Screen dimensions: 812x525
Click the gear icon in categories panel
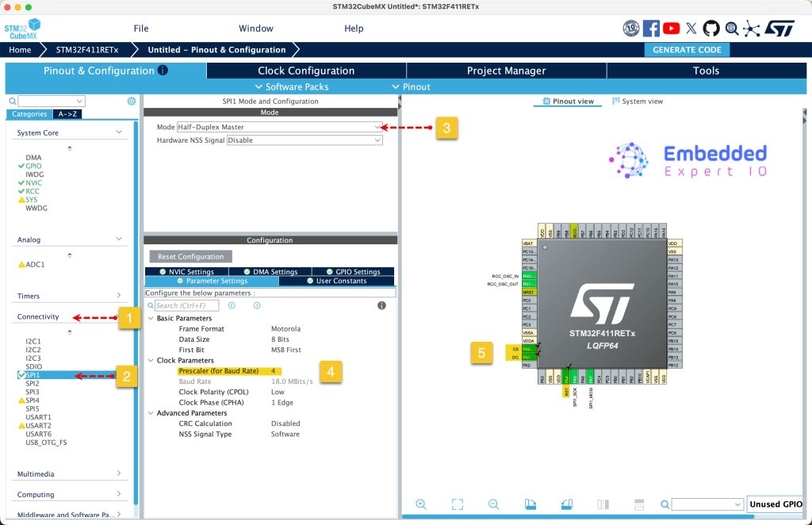coord(132,102)
